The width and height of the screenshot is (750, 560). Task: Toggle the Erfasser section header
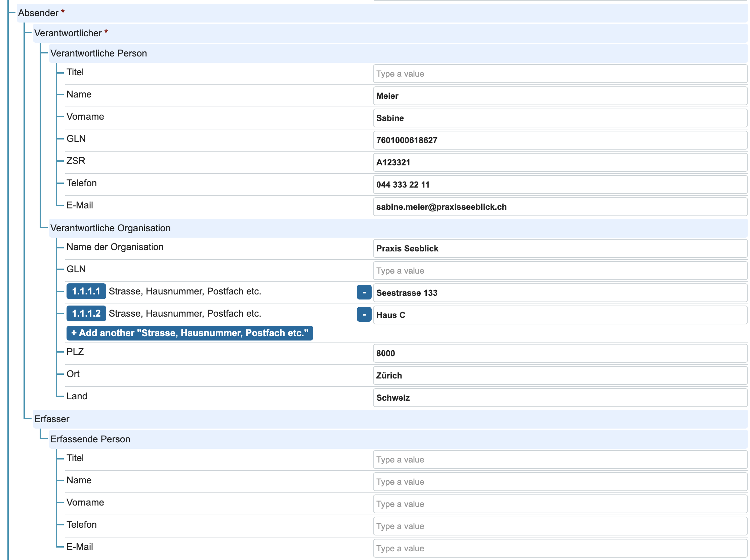51,419
